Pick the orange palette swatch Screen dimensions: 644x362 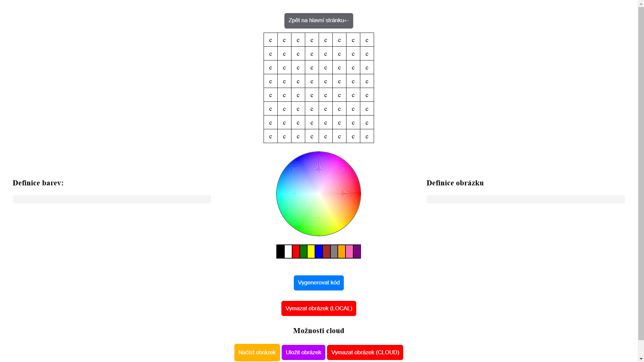click(x=342, y=252)
